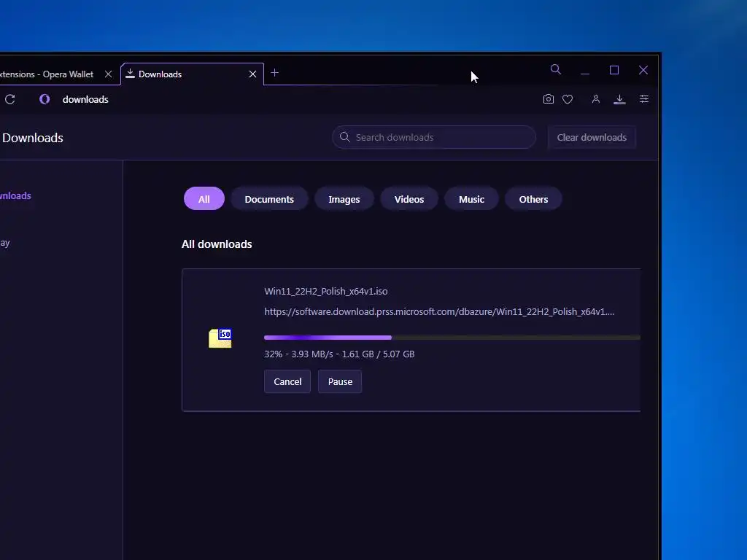
Task: Open the Easy Setup sliders icon
Action: pos(644,99)
